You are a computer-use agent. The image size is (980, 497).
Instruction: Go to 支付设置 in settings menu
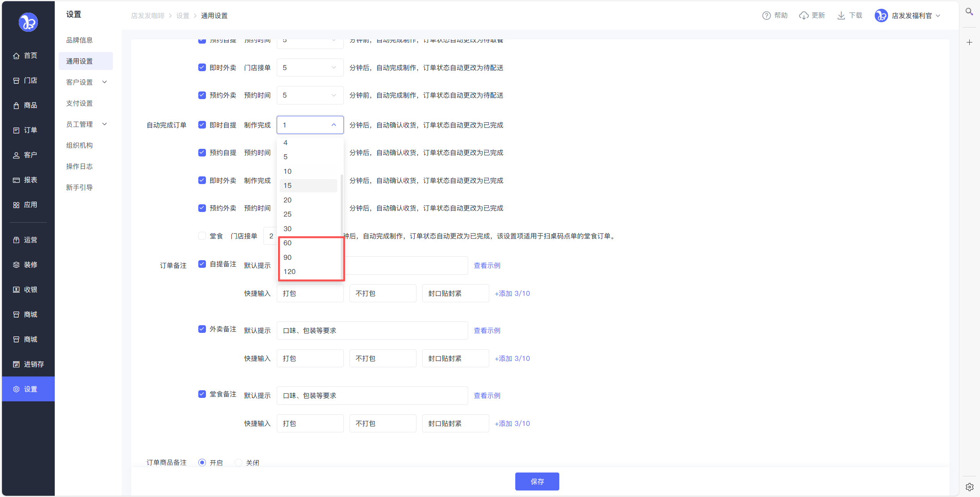click(x=79, y=103)
